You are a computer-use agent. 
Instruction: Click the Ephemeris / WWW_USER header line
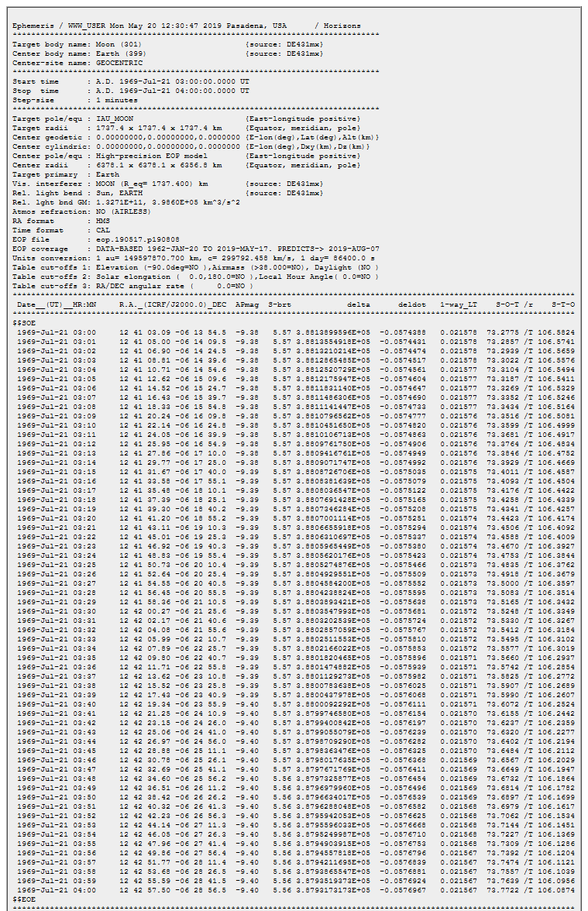pos(186,26)
